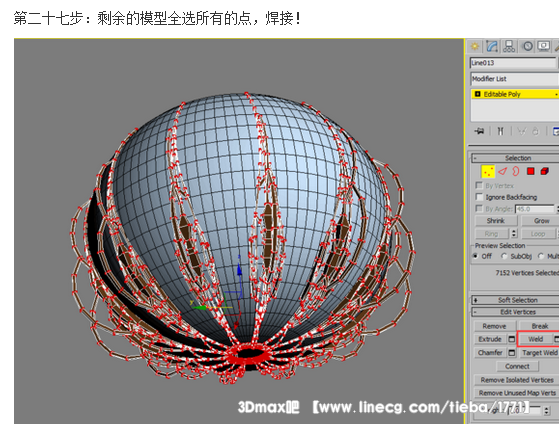The height and width of the screenshot is (424, 559).
Task: Click the Pin Stack icon
Action: pyautogui.click(x=479, y=131)
